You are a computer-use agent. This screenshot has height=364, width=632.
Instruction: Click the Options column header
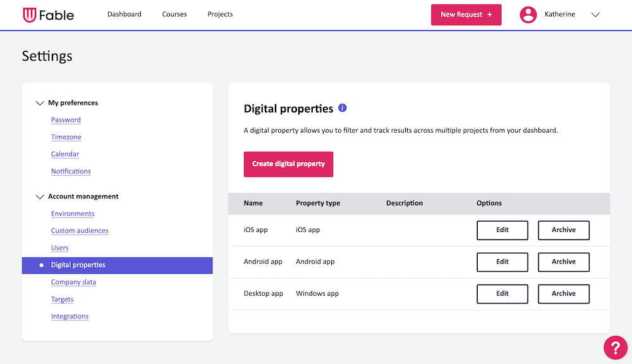pos(489,203)
